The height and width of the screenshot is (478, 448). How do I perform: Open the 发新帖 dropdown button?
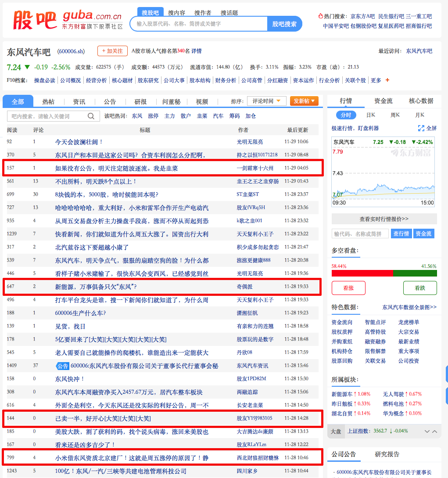pos(304,101)
